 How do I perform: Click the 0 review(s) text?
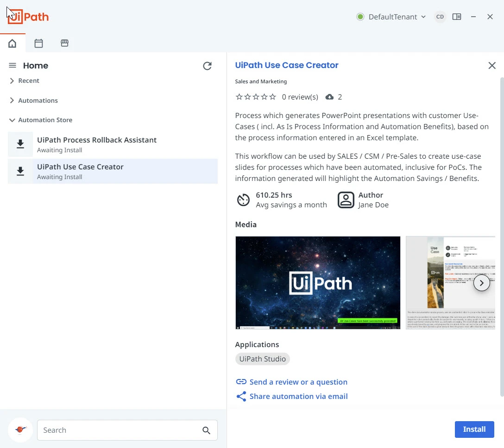point(300,97)
